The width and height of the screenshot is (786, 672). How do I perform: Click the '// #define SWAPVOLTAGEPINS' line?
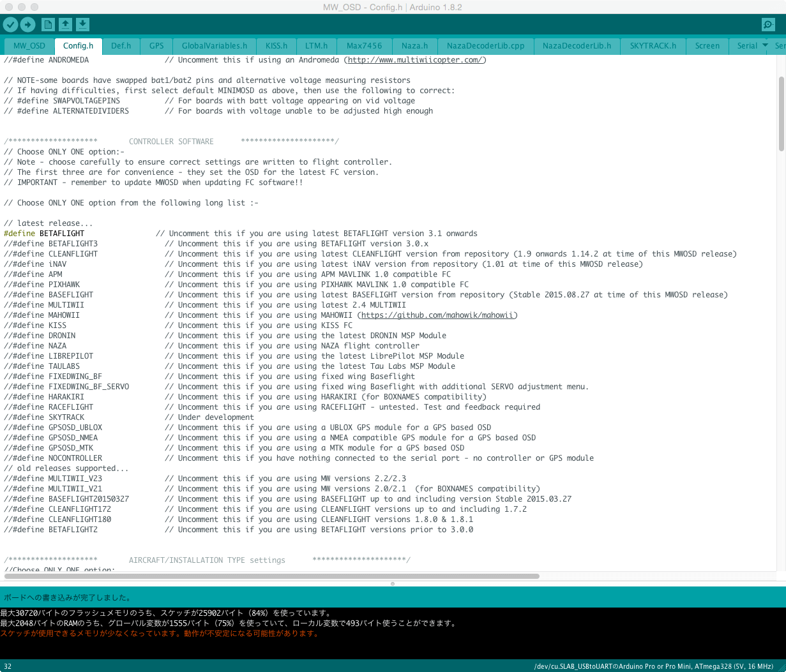209,101
